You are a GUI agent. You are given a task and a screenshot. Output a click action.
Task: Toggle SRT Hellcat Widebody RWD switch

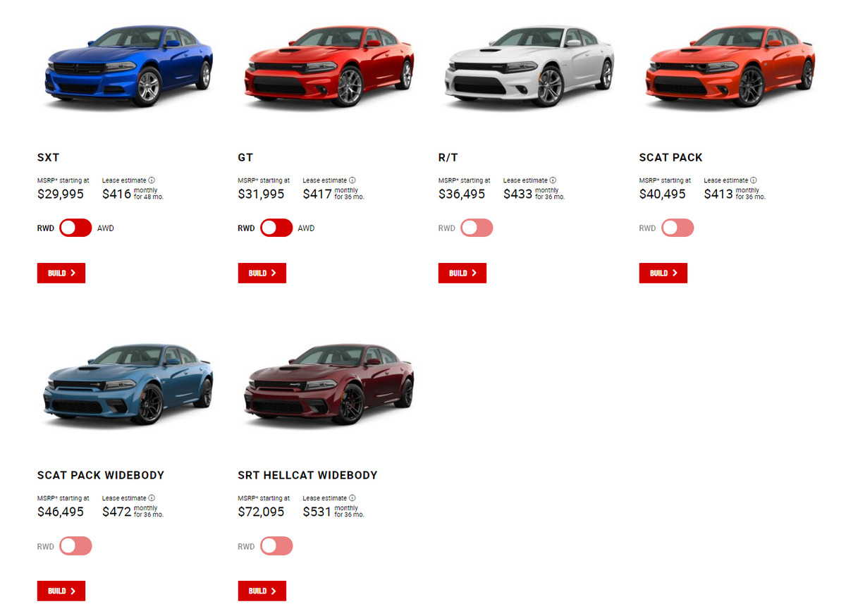(276, 546)
